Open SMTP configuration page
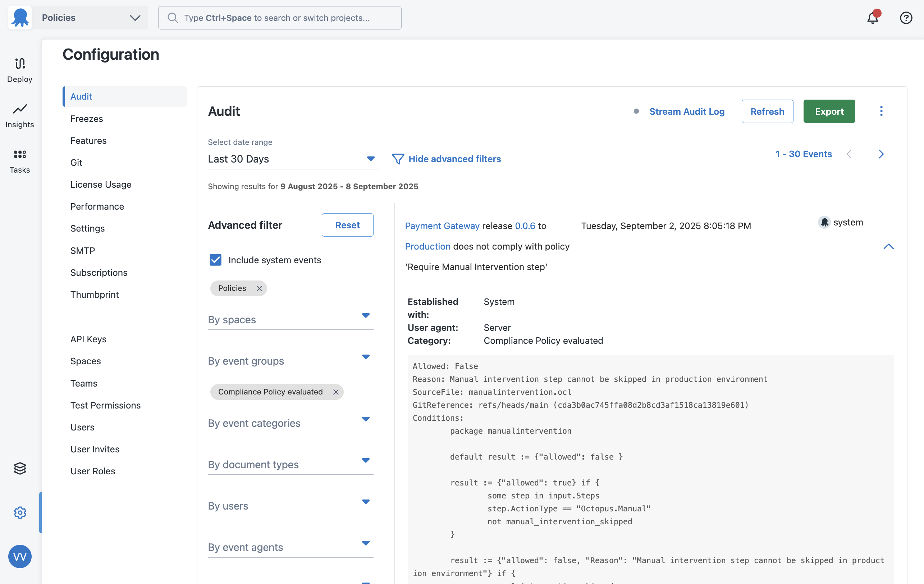This screenshot has width=924, height=584. click(x=82, y=251)
